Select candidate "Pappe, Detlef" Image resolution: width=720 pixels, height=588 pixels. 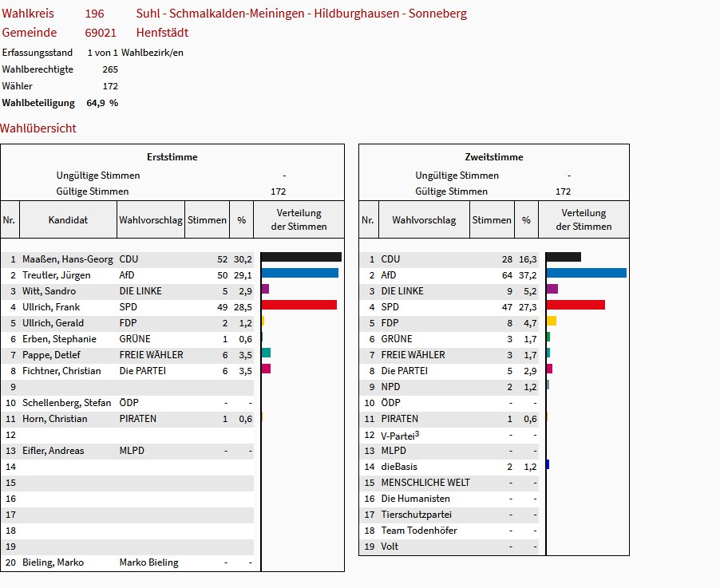51,355
